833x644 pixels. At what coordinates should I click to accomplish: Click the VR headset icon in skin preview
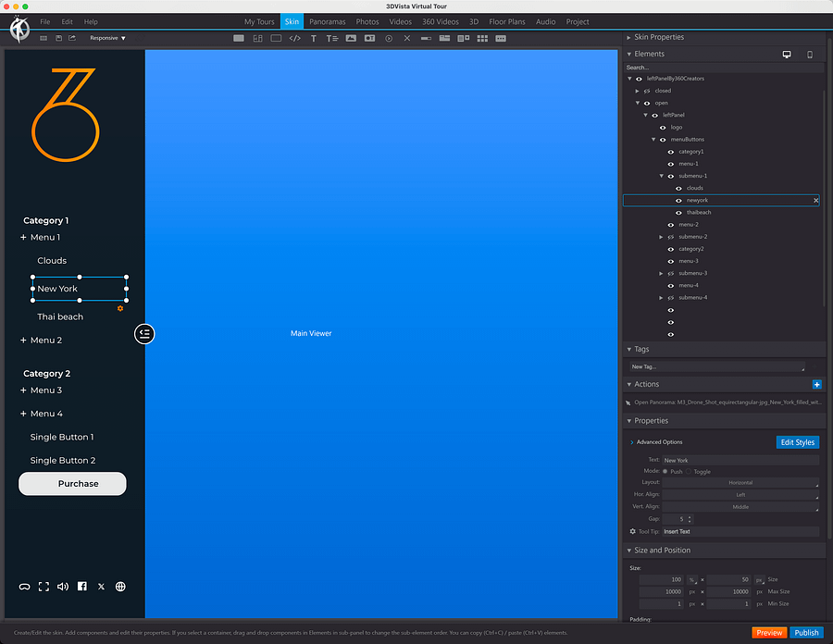click(x=24, y=587)
